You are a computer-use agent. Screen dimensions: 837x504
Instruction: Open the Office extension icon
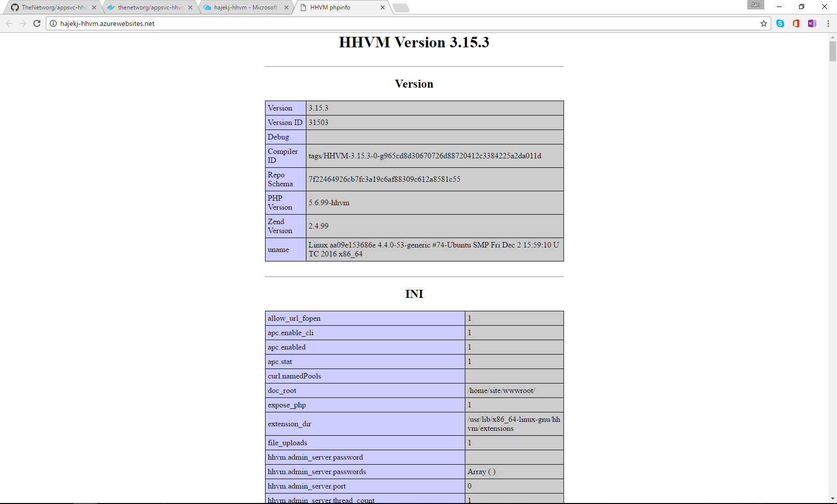(x=796, y=23)
